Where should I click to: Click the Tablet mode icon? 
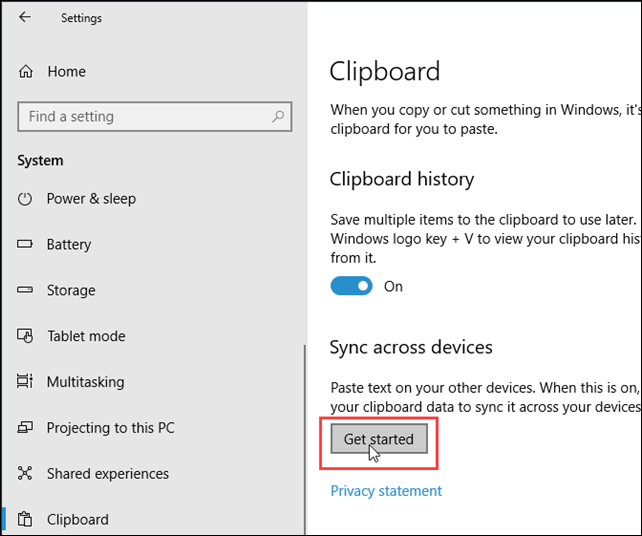tap(25, 336)
